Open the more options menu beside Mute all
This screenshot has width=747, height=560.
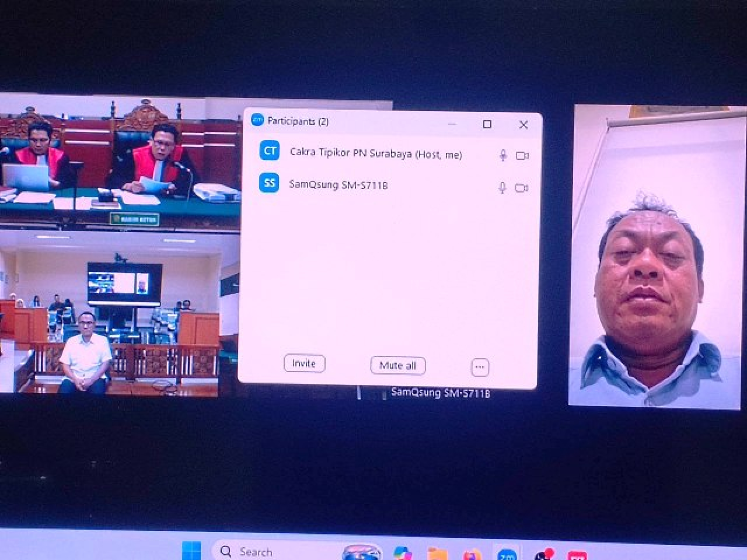click(480, 366)
